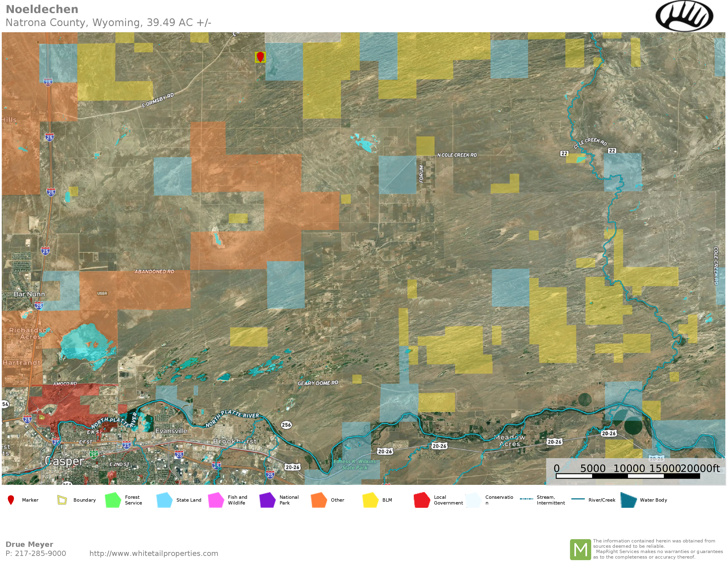This screenshot has width=728, height=563.
Task: Click the Whitetail Properties paw logo
Action: pos(684,16)
